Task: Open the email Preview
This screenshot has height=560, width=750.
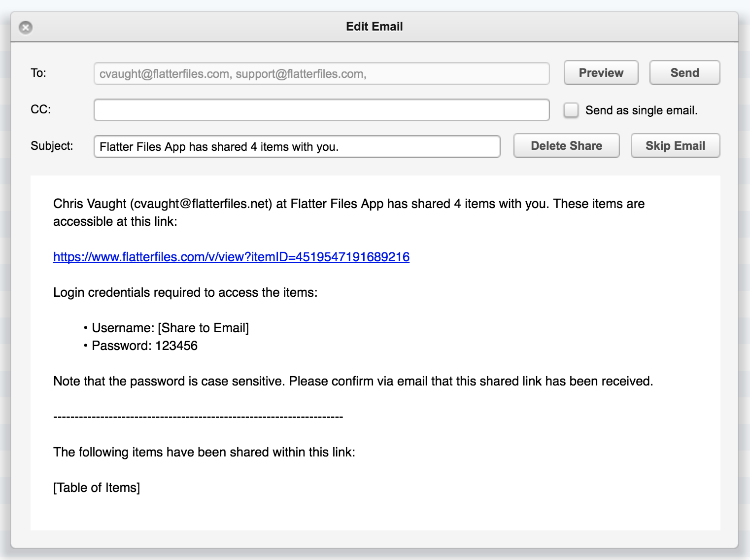Action: pyautogui.click(x=601, y=73)
